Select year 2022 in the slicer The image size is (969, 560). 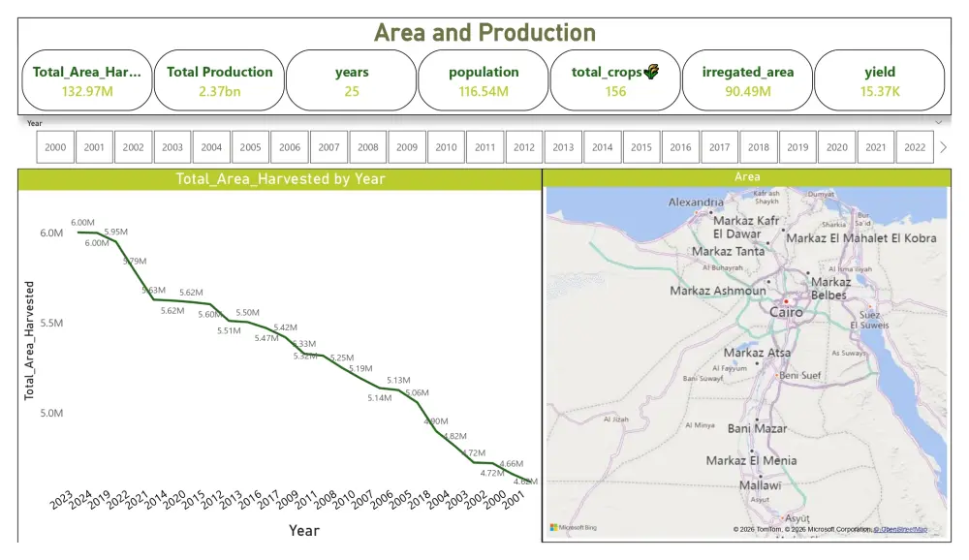[915, 147]
